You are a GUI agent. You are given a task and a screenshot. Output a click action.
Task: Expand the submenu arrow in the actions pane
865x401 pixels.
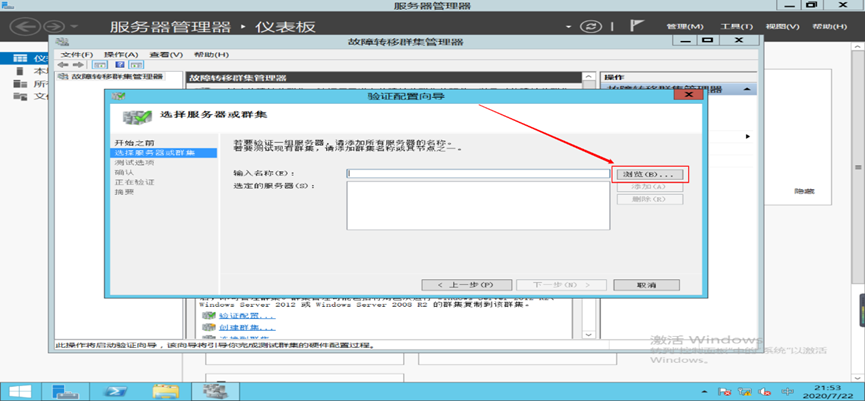pyautogui.click(x=748, y=136)
